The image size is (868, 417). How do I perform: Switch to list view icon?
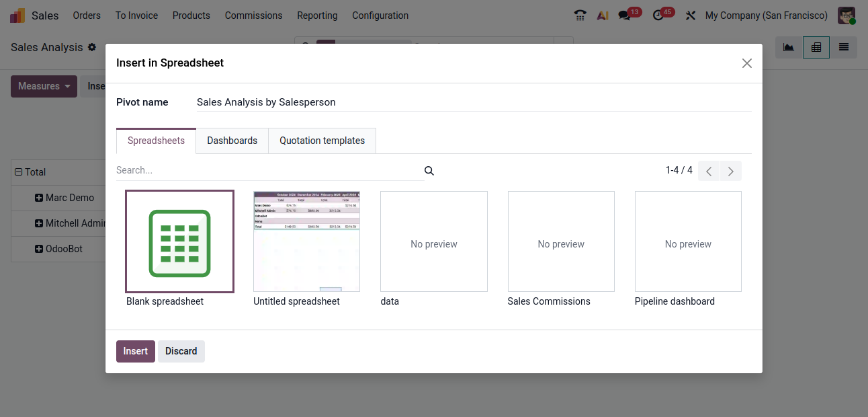(x=843, y=47)
